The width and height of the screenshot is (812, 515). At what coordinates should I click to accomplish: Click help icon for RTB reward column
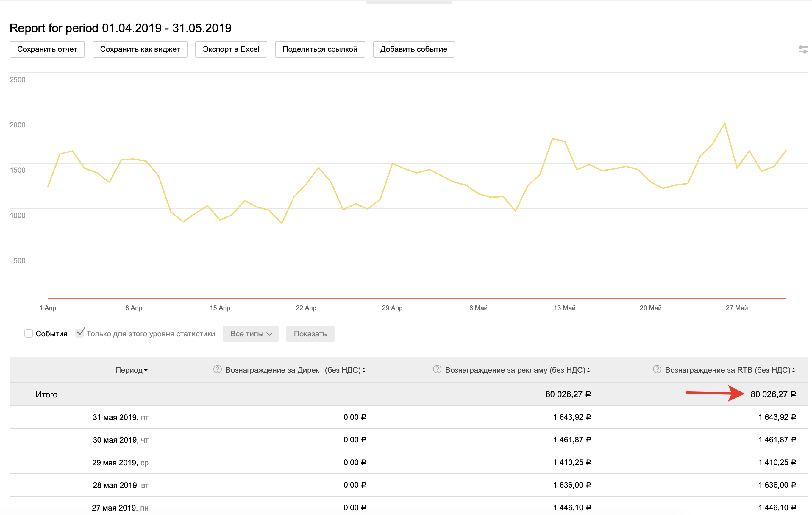tap(657, 369)
